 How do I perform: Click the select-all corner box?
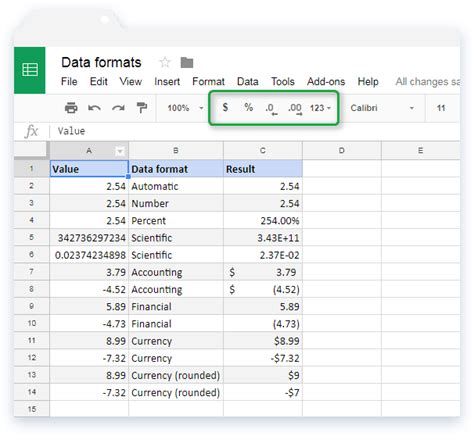click(x=32, y=151)
